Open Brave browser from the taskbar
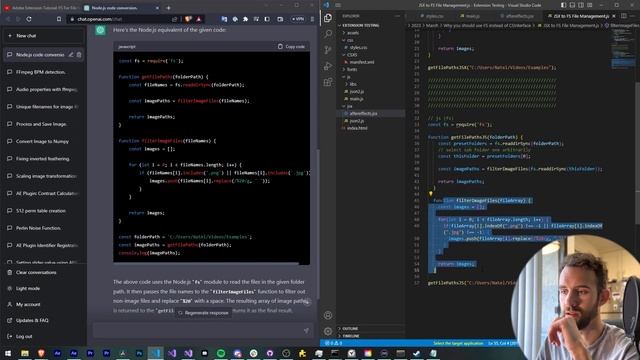 click(x=41, y=353)
